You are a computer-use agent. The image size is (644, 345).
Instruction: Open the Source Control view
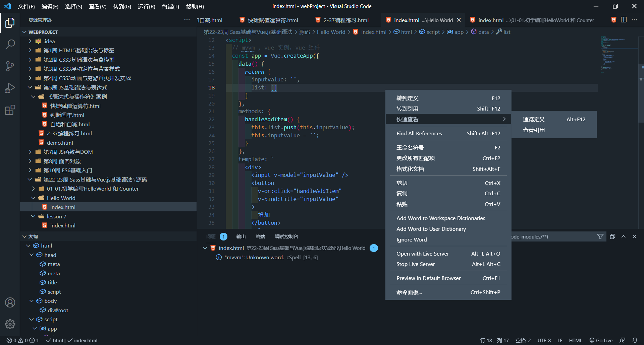click(10, 66)
